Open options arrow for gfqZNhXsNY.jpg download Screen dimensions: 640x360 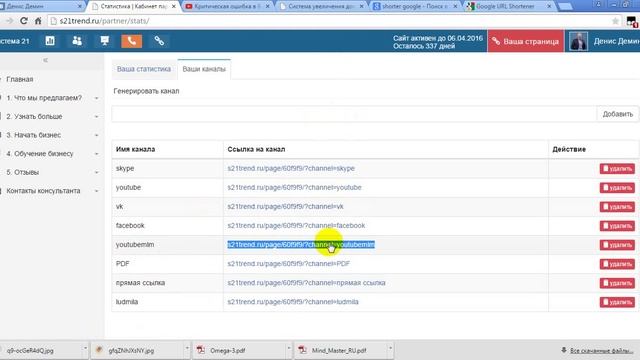[x=187, y=349]
